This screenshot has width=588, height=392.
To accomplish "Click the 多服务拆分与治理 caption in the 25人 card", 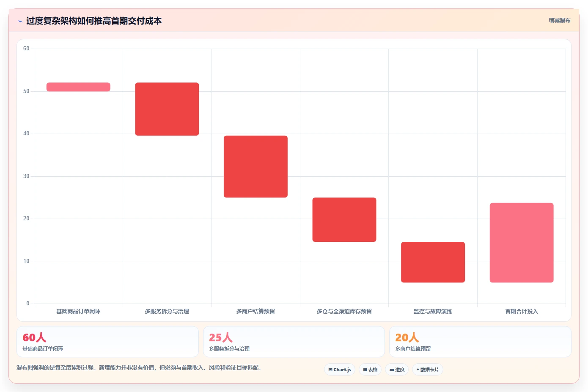I will click(x=229, y=349).
